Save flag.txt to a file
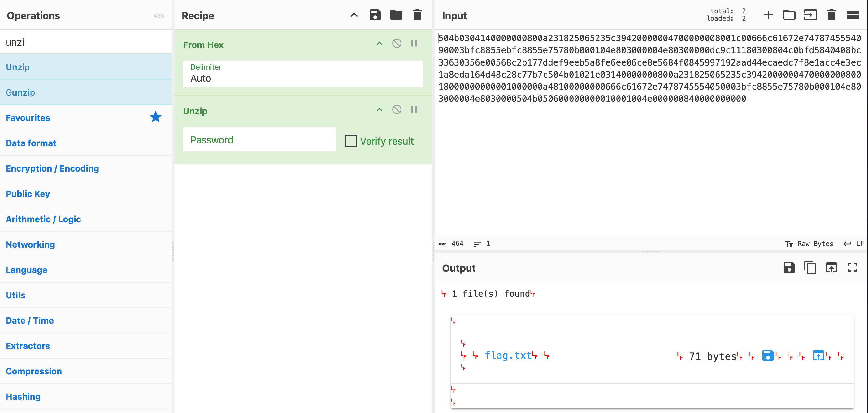 [768, 356]
